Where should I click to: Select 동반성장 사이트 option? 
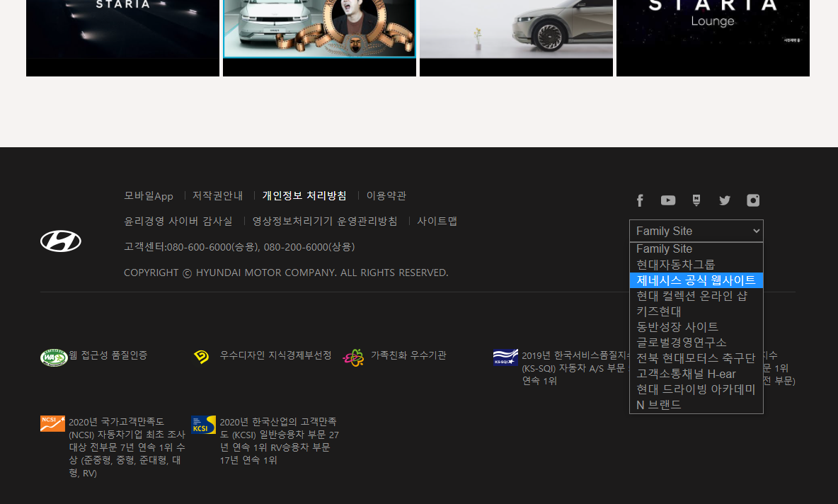coord(696,326)
